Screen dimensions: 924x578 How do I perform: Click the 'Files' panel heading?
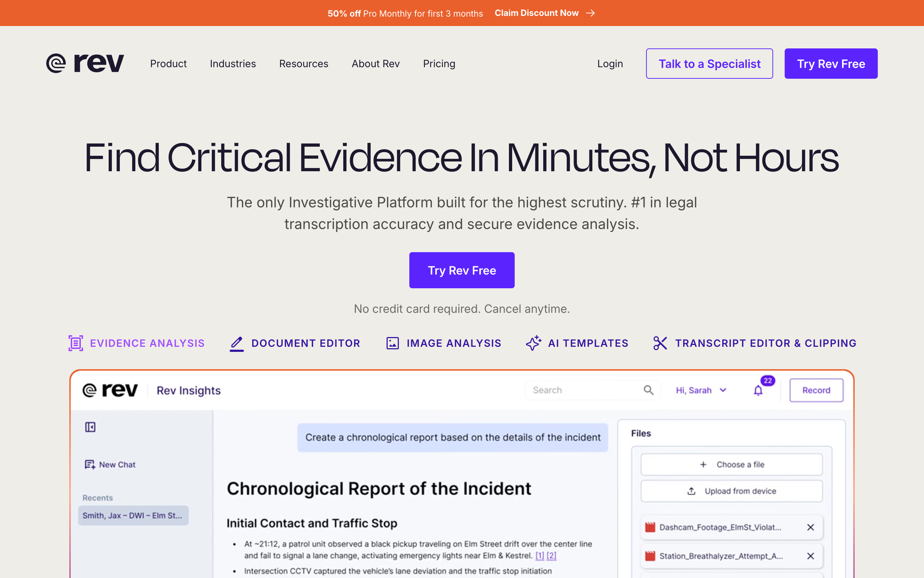tap(641, 433)
